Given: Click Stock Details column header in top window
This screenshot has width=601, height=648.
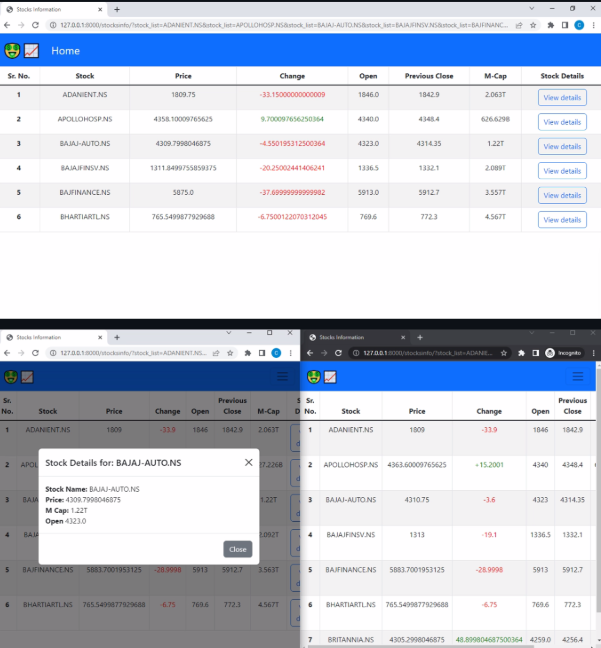Looking at the screenshot, I should [x=562, y=76].
